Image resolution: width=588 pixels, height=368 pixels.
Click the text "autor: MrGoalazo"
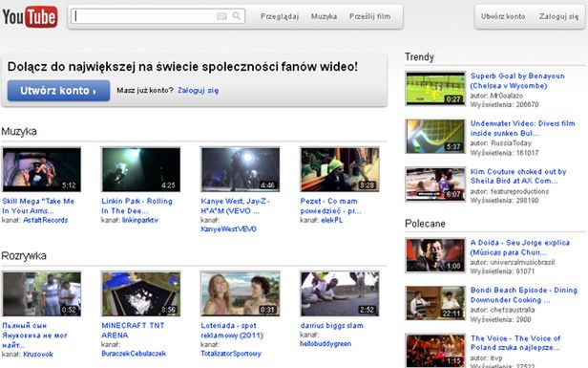[496, 96]
